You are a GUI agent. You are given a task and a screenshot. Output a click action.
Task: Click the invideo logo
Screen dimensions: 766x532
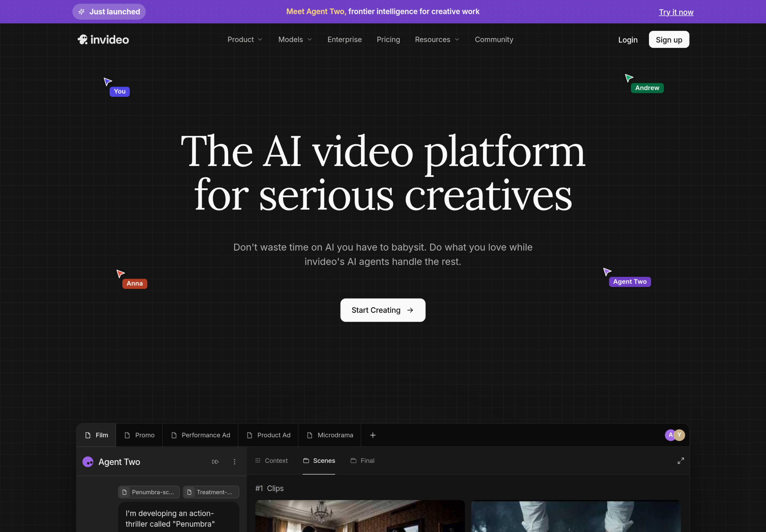(103, 40)
